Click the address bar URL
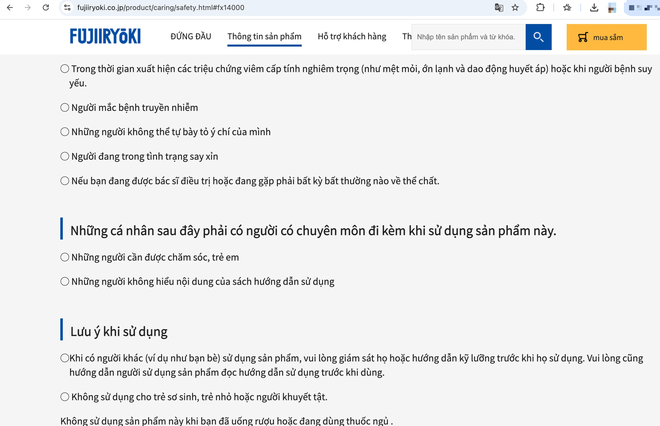Image resolution: width=660 pixels, height=426 pixels. coord(160,8)
